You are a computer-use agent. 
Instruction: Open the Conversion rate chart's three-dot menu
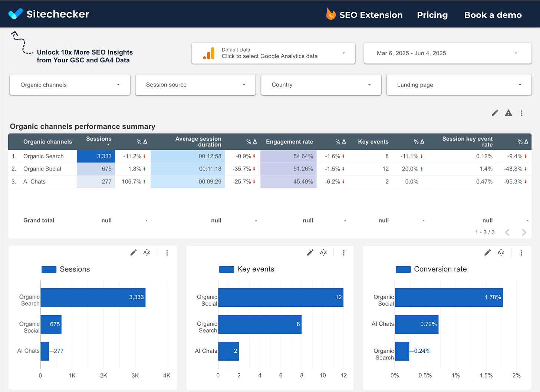coord(521,253)
